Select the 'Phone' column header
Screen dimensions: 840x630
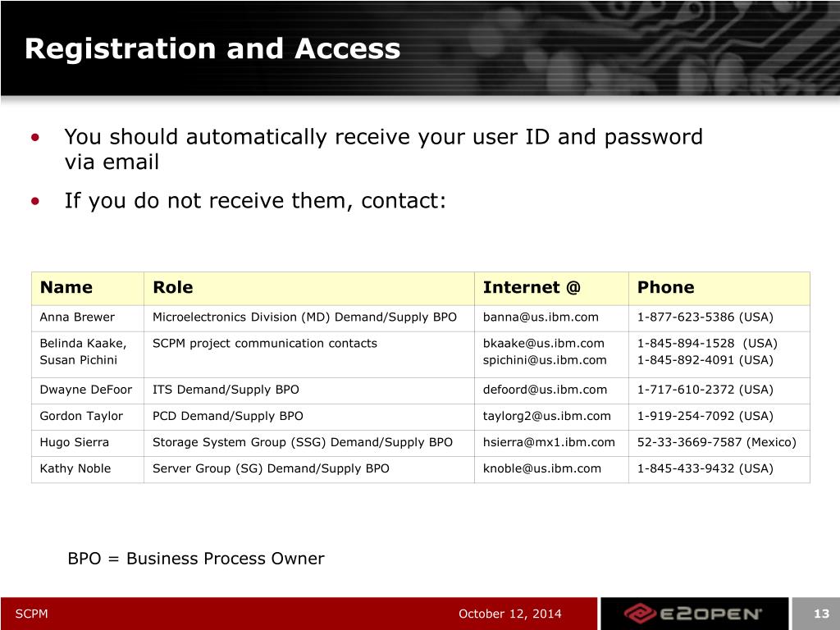click(665, 288)
